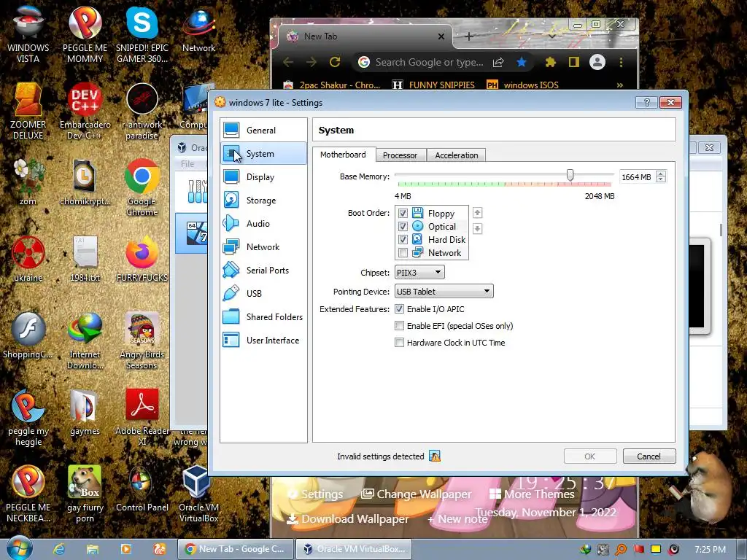The height and width of the screenshot is (560, 747).
Task: Click the System category in sidebar
Action: coord(263,153)
